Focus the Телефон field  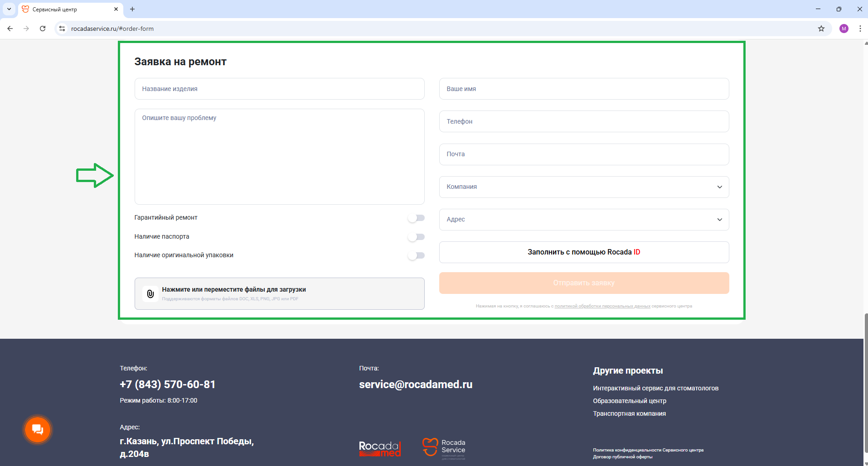point(584,121)
